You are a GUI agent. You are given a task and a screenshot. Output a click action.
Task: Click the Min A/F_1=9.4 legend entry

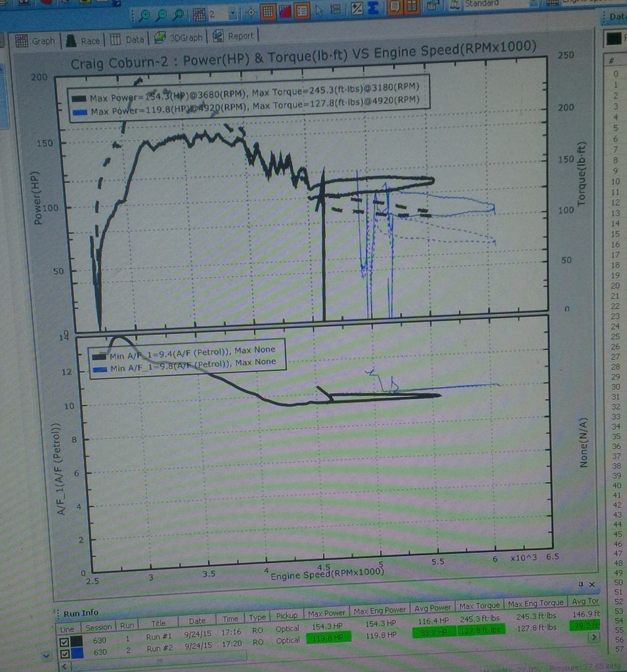tap(184, 353)
